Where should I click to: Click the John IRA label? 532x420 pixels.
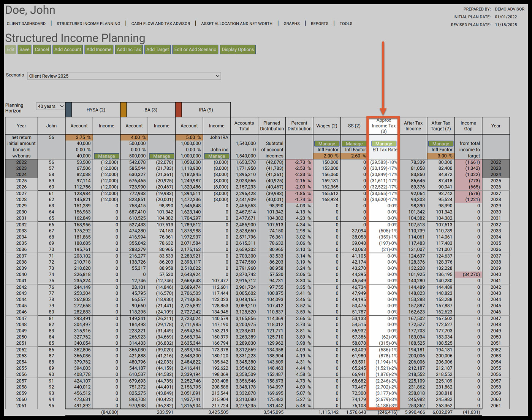pos(219,137)
